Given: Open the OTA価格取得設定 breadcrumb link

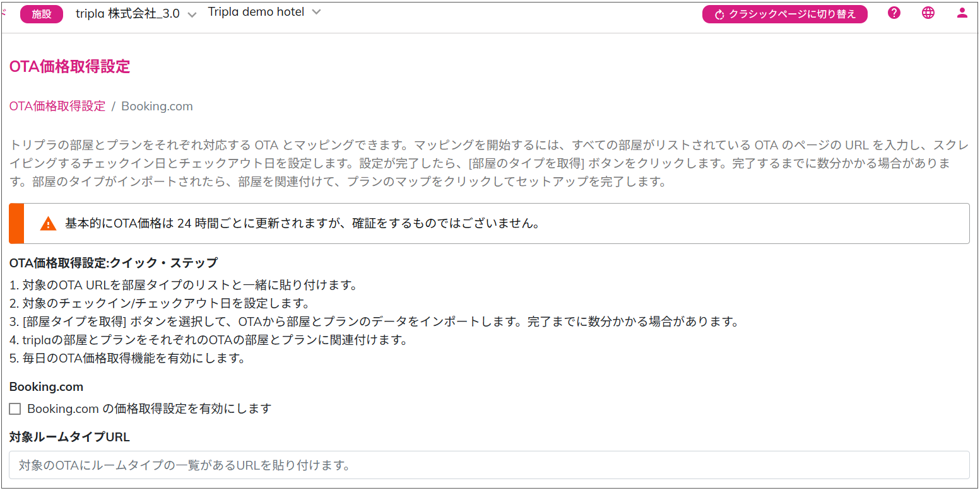Looking at the screenshot, I should pos(57,106).
